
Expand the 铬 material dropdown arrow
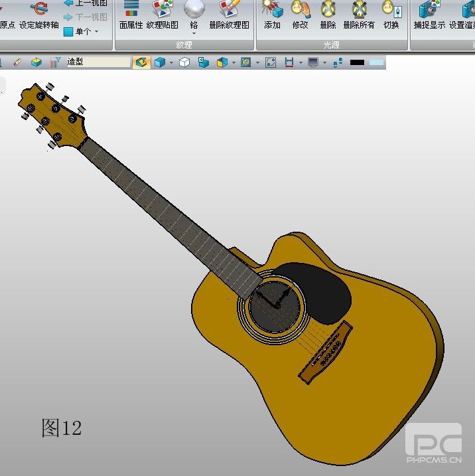coord(194,33)
